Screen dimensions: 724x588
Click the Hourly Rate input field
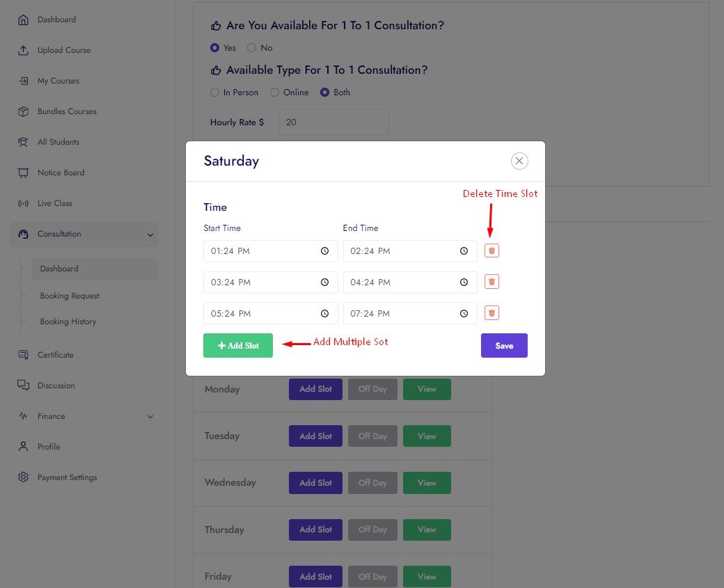(x=333, y=122)
